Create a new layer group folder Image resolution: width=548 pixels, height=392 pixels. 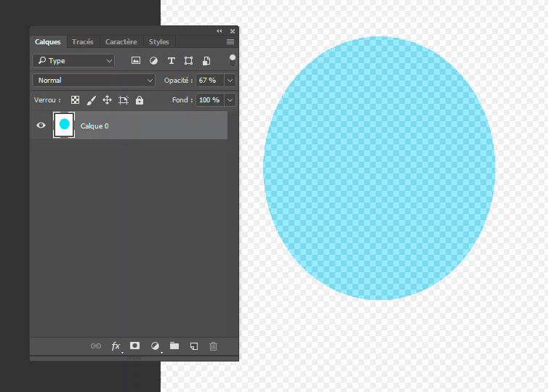click(174, 346)
